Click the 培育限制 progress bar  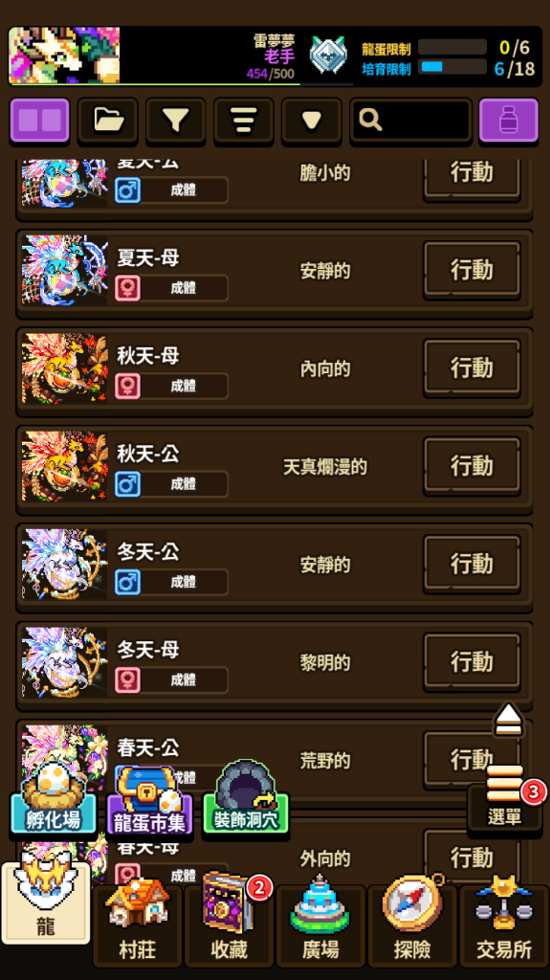[x=451, y=67]
